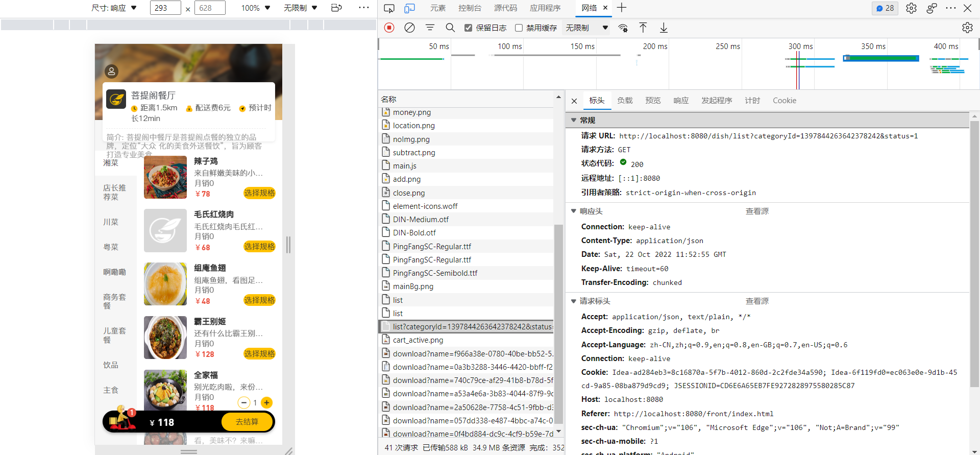This screenshot has height=455, width=980.
Task: Switch to the 源代码 tab
Action: click(x=505, y=8)
